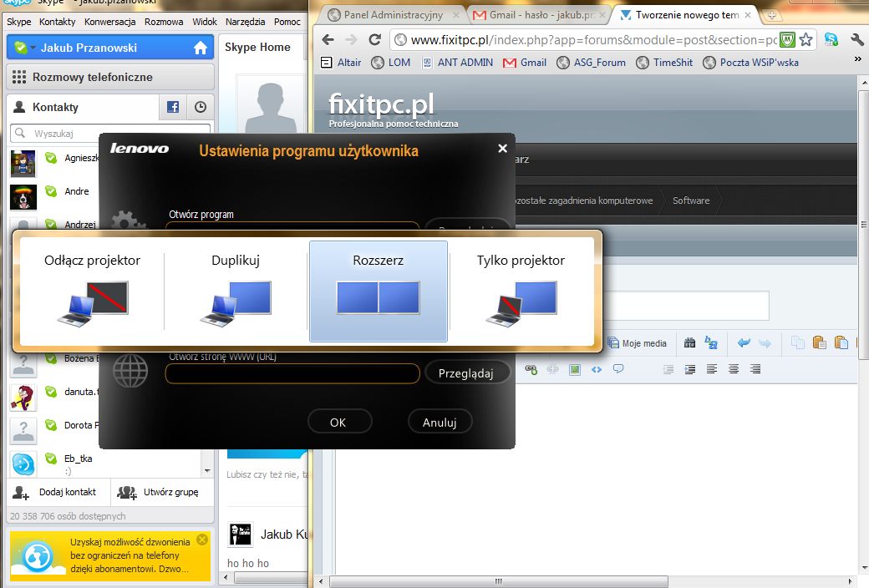Screen dimensions: 869x588
Task: Click Anuluj in Lenovo dialog
Action: pos(440,423)
